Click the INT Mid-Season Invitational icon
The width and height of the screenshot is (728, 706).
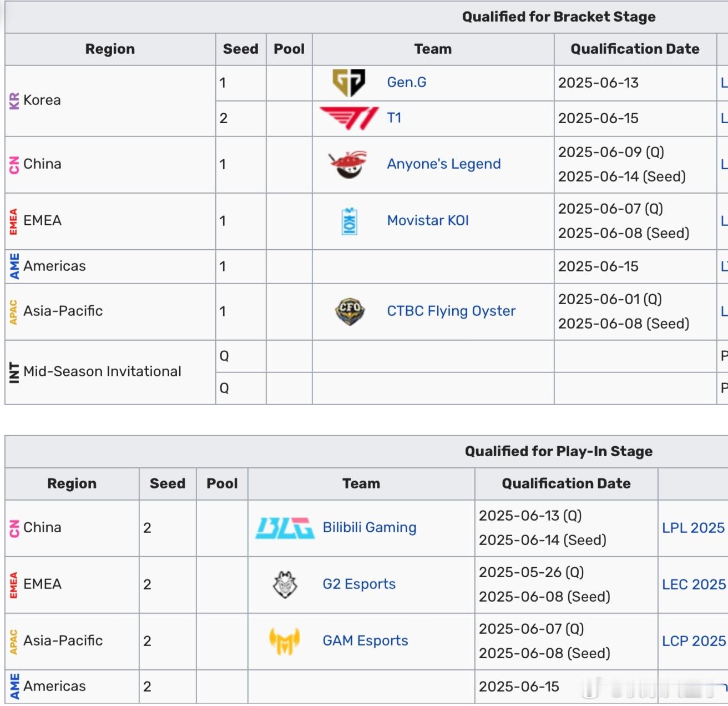pyautogui.click(x=14, y=372)
